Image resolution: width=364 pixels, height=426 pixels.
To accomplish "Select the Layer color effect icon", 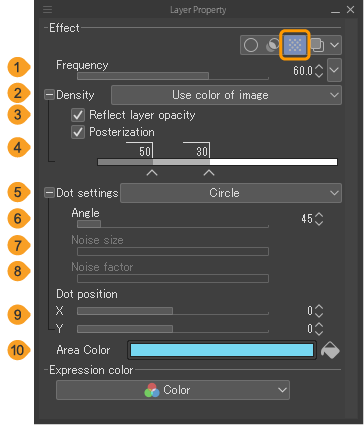I will pyautogui.click(x=317, y=45).
